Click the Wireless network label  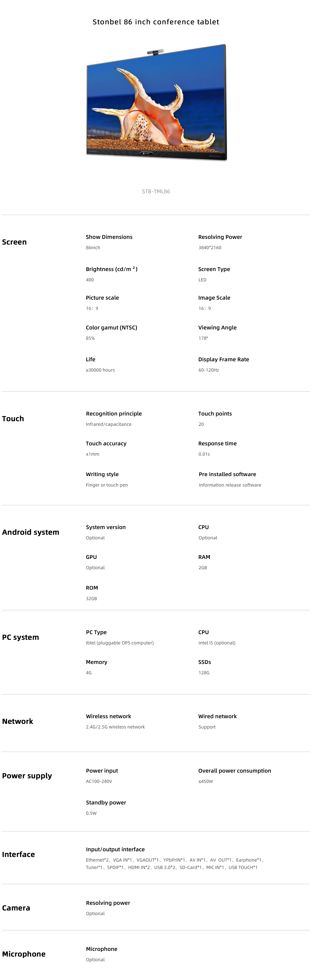point(108,716)
